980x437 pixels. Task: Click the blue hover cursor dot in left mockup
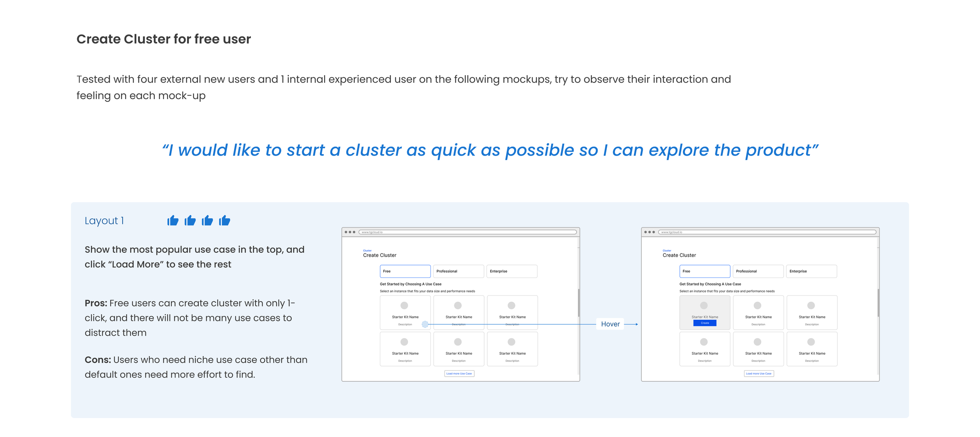(425, 324)
